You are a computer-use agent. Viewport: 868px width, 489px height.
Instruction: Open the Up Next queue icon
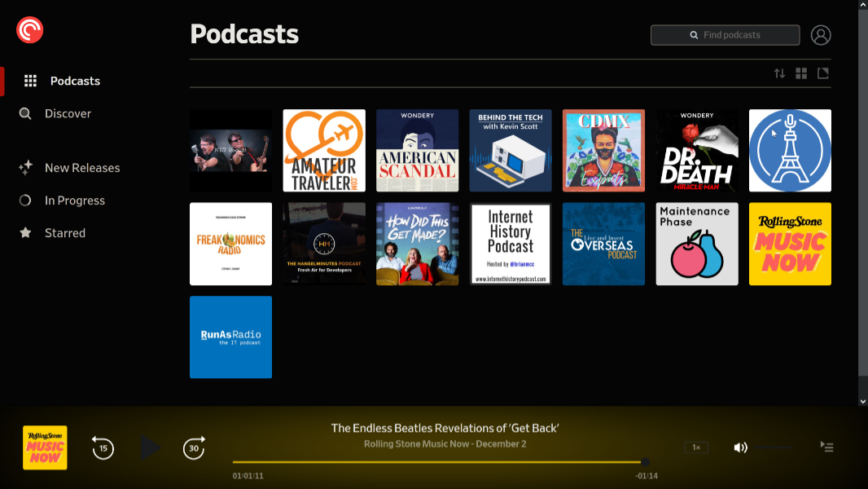[x=826, y=447]
